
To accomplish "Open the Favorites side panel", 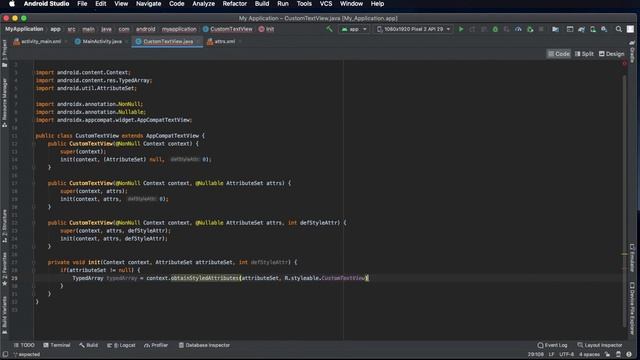I will pos(4,269).
